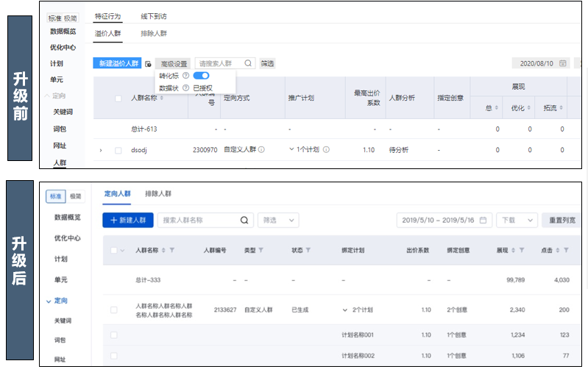The height and width of the screenshot is (372, 588).
Task: Click the help icon next to 转化标
Action: click(x=185, y=76)
